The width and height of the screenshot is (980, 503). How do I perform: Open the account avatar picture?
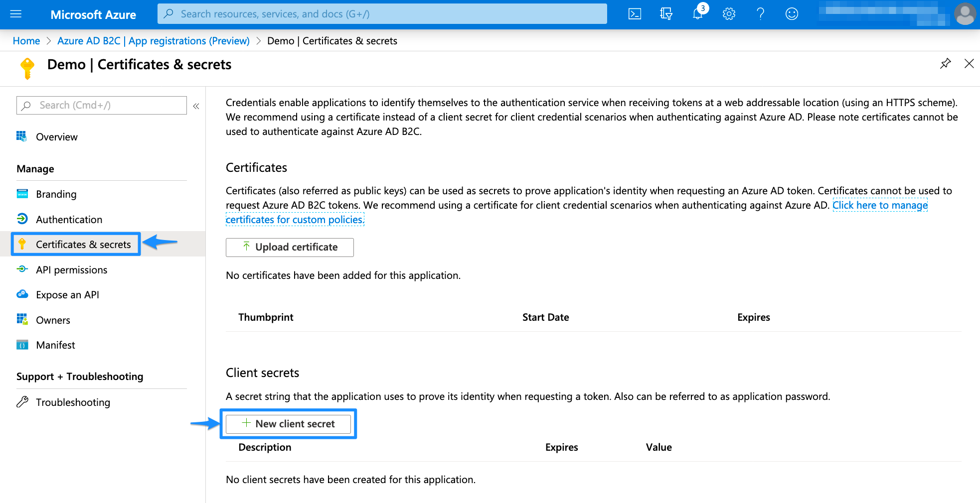965,13
